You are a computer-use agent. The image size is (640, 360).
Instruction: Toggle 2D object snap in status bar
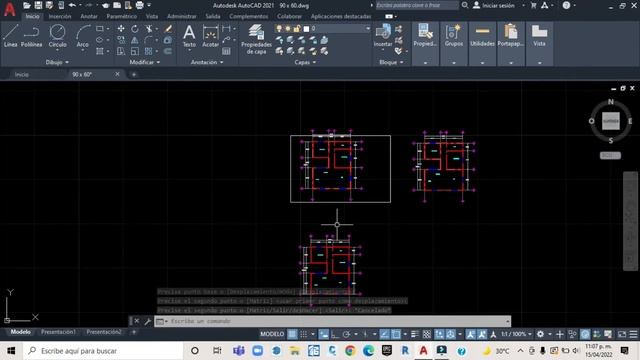(x=396, y=334)
